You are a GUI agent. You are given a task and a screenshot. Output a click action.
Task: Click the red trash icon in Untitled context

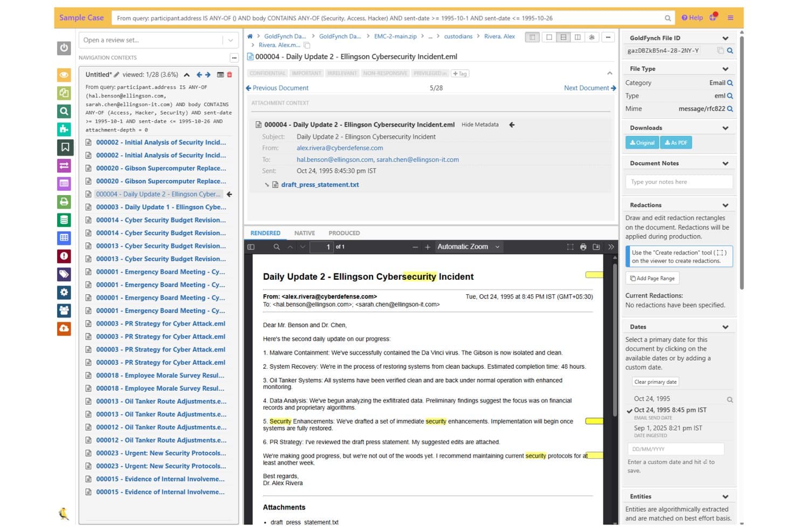(230, 75)
